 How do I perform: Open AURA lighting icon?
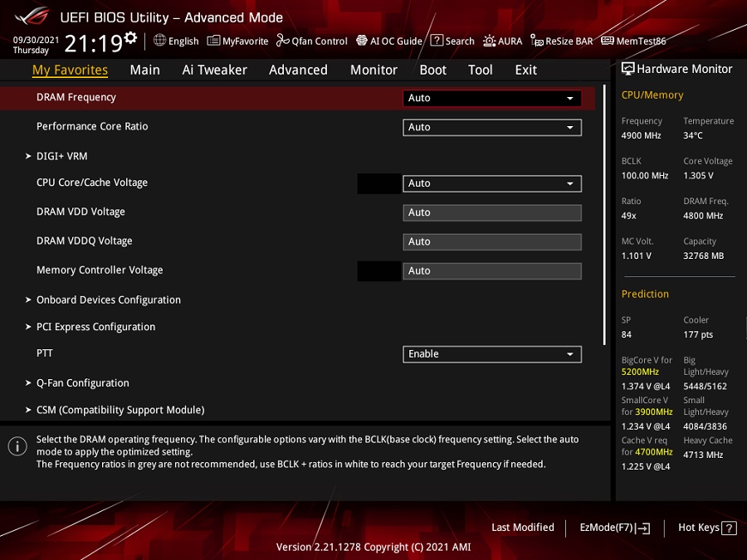pyautogui.click(x=489, y=41)
